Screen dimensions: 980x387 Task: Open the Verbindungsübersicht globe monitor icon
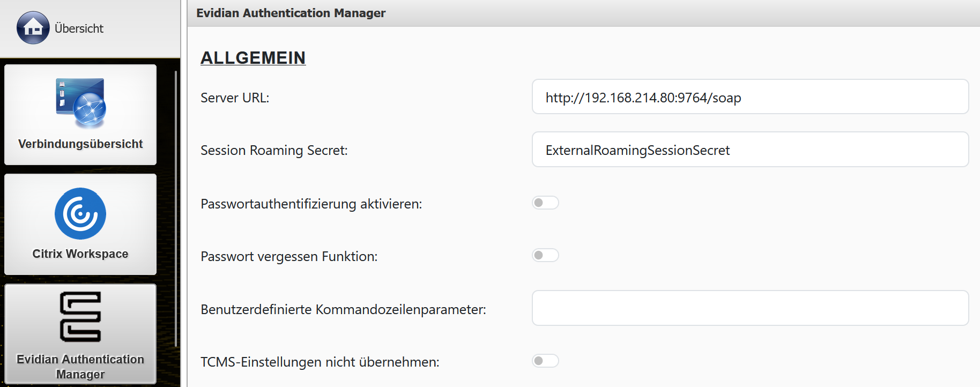80,103
